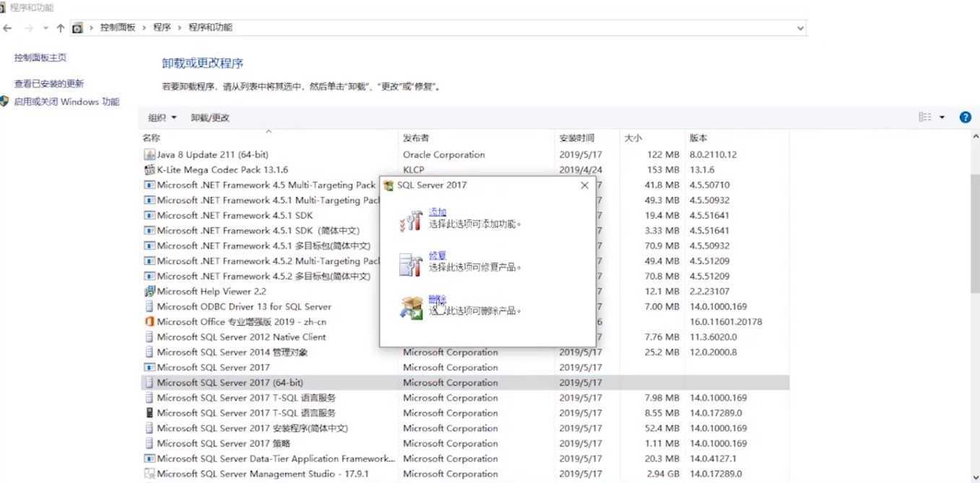Select Microsoft ODBC Driver 13 for SQL Server
This screenshot has width=980, height=483.
(x=243, y=307)
